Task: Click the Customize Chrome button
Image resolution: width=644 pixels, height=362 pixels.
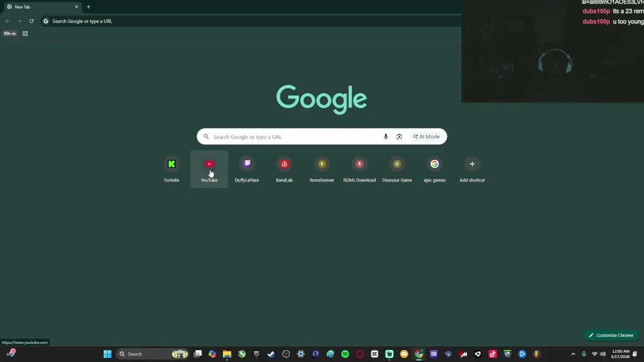Action: (611, 335)
